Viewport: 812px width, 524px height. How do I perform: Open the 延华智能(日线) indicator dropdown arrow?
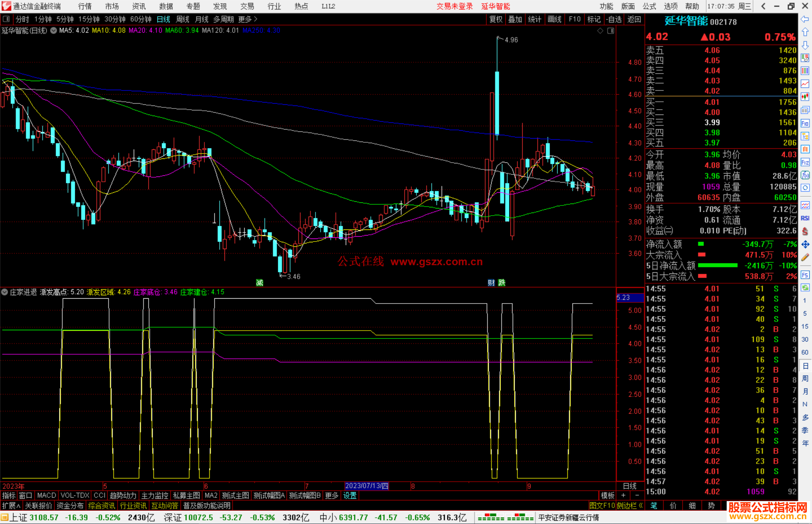(x=54, y=31)
